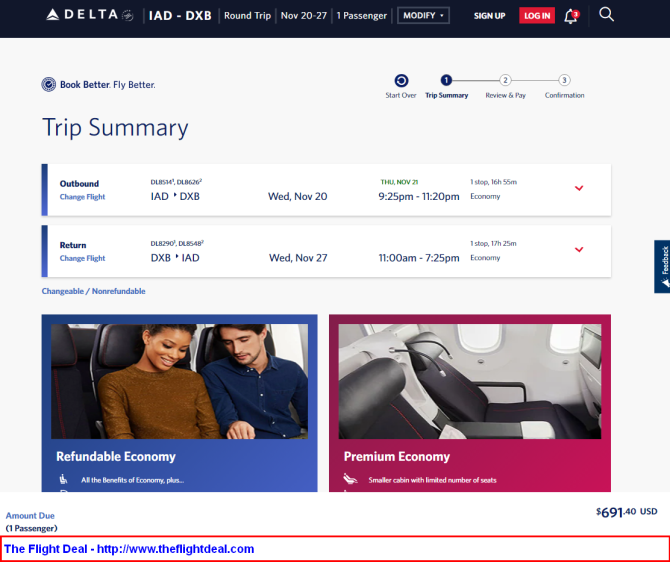Screen dimensions: 670x562
Task: Open the Feedback side tab
Action: point(662,266)
